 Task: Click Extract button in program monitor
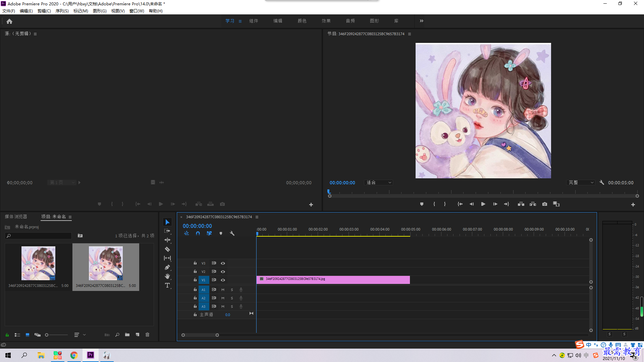(x=533, y=204)
